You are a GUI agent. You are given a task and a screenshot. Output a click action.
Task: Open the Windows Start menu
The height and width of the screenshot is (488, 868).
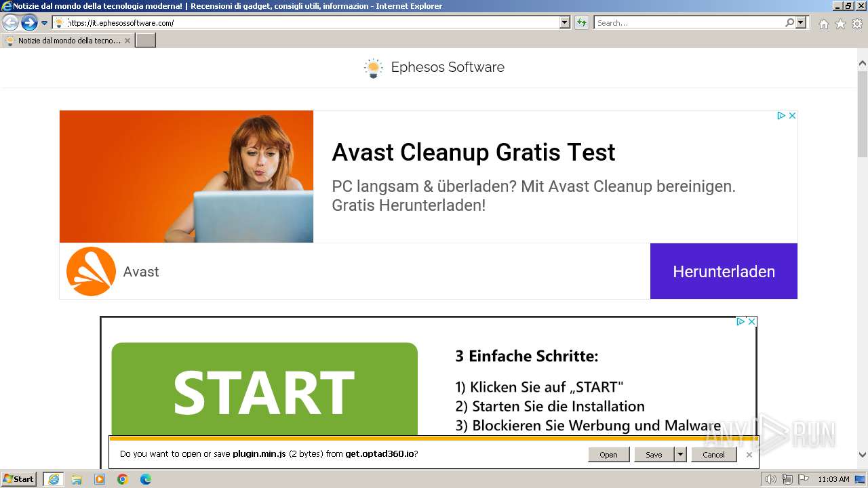coord(19,479)
